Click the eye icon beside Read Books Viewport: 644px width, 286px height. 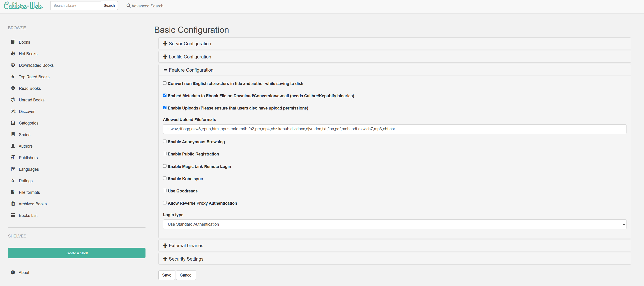tap(13, 88)
